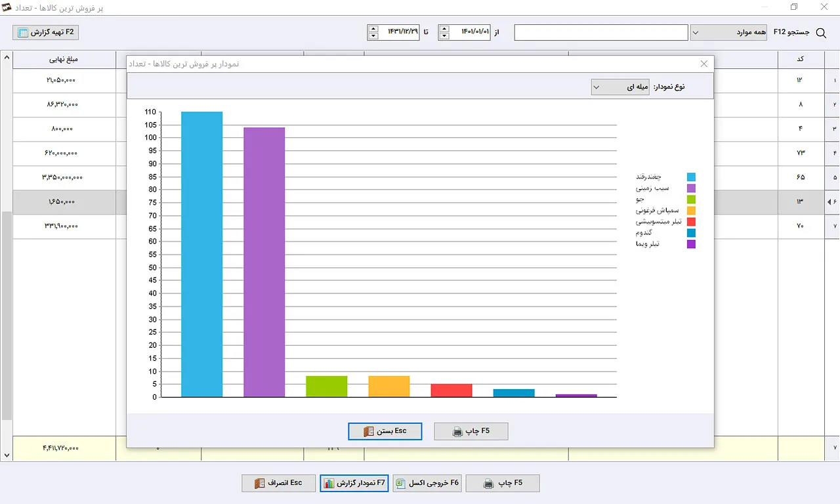Click the سیب زمینی legend color swatch

pyautogui.click(x=691, y=188)
